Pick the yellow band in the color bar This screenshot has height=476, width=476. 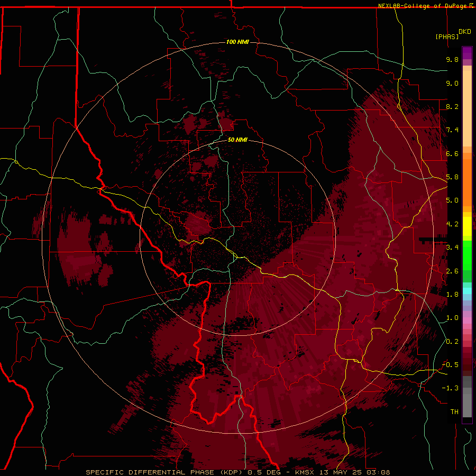(467, 226)
